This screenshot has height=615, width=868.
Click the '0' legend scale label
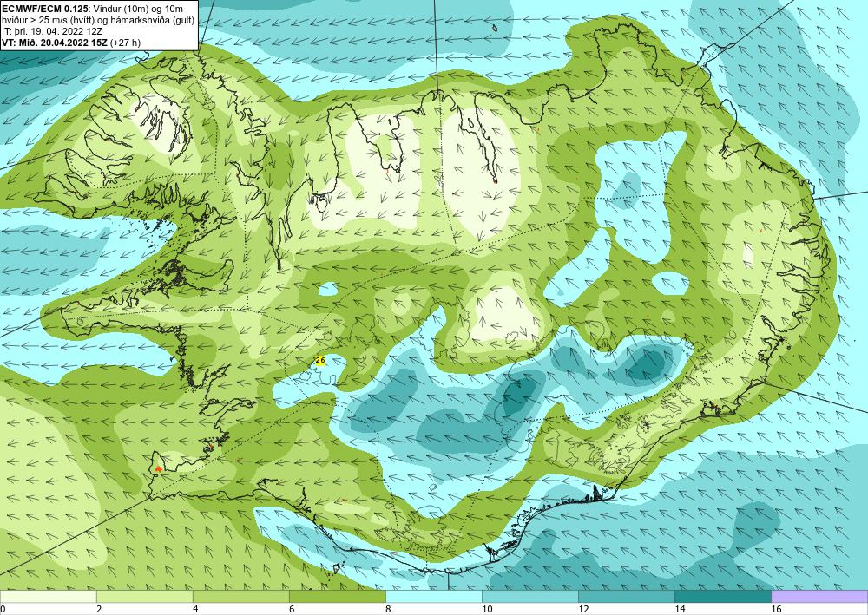(3, 609)
